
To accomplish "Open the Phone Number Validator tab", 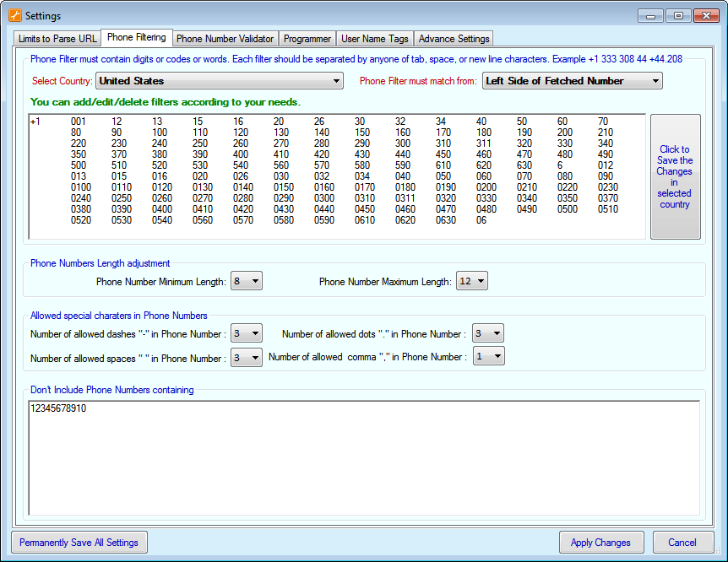I will (x=225, y=39).
